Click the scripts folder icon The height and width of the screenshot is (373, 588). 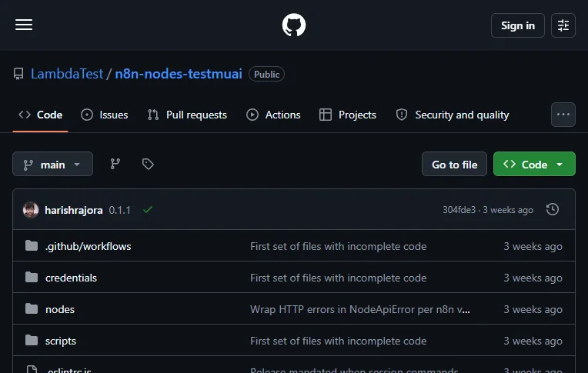click(x=32, y=341)
